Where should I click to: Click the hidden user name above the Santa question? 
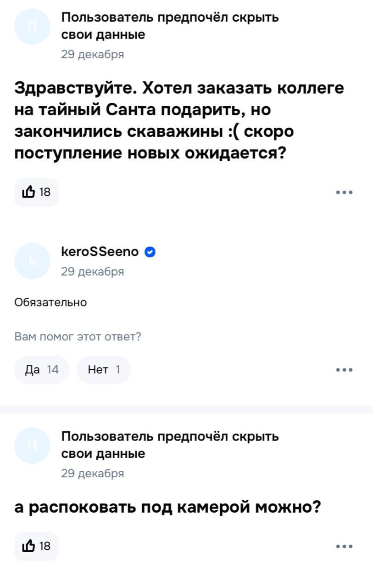170,26
